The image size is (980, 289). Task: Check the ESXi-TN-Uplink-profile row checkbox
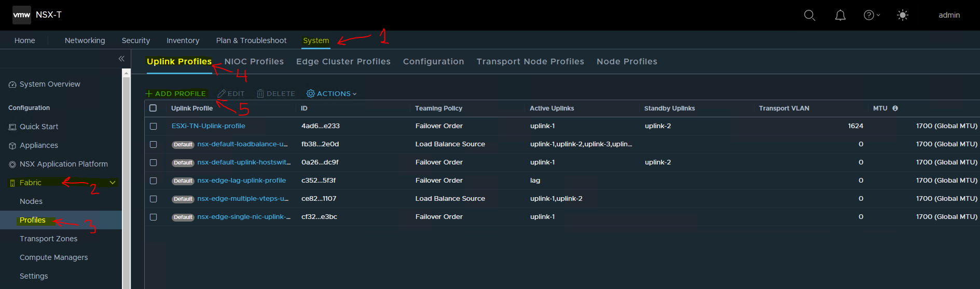click(153, 126)
